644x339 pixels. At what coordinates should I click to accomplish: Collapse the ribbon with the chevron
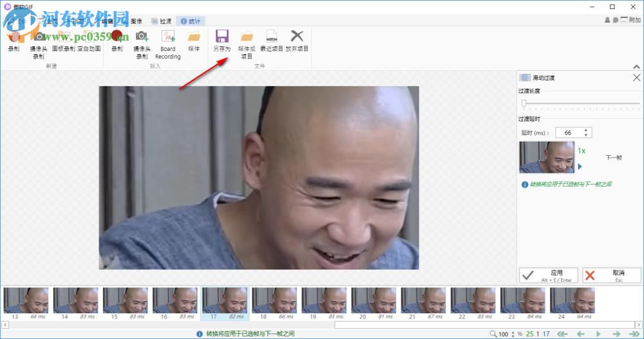636,66
